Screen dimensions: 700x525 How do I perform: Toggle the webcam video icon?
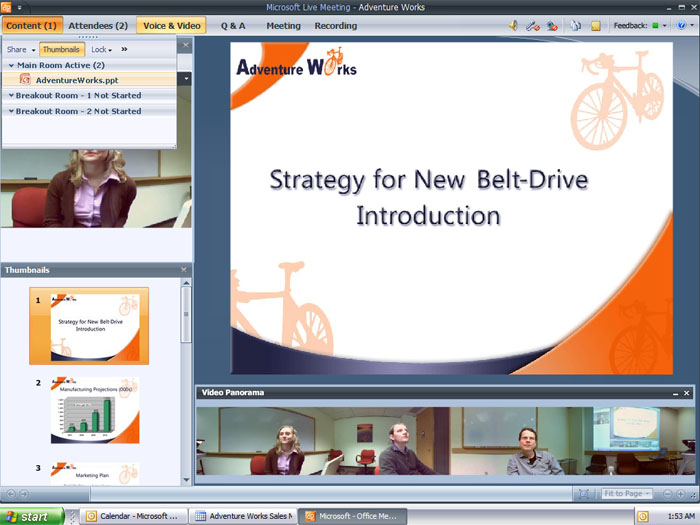(x=552, y=26)
